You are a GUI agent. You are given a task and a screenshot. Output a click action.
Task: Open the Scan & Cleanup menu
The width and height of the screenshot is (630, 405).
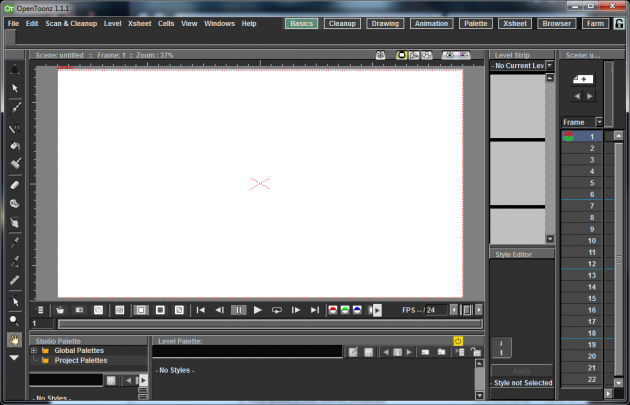(x=71, y=23)
